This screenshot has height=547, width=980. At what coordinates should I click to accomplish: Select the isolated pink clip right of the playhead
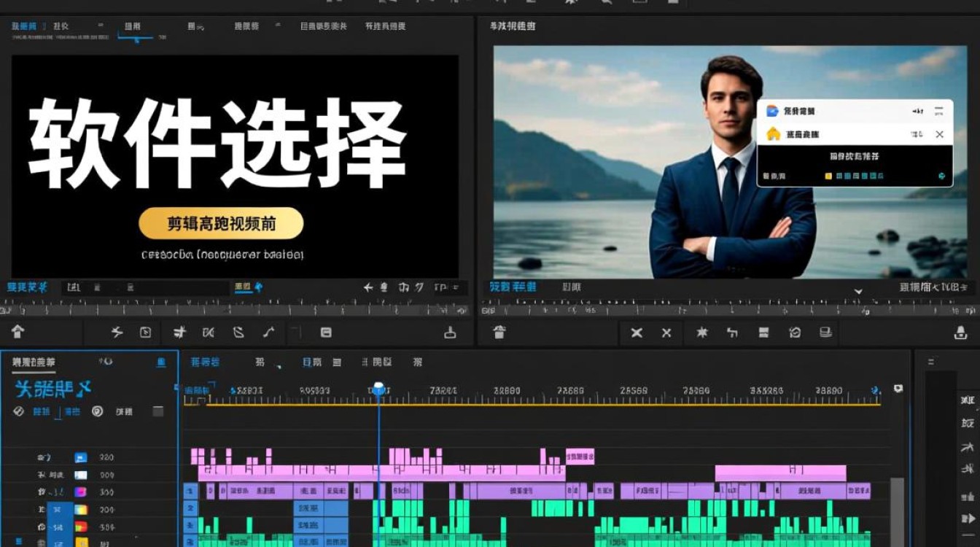click(580, 457)
